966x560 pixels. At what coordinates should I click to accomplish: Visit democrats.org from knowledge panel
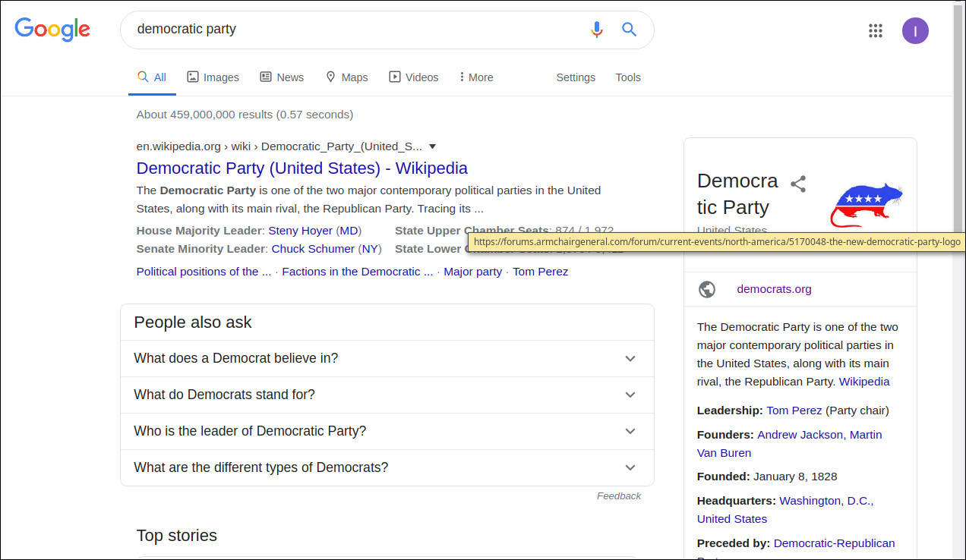pos(774,289)
